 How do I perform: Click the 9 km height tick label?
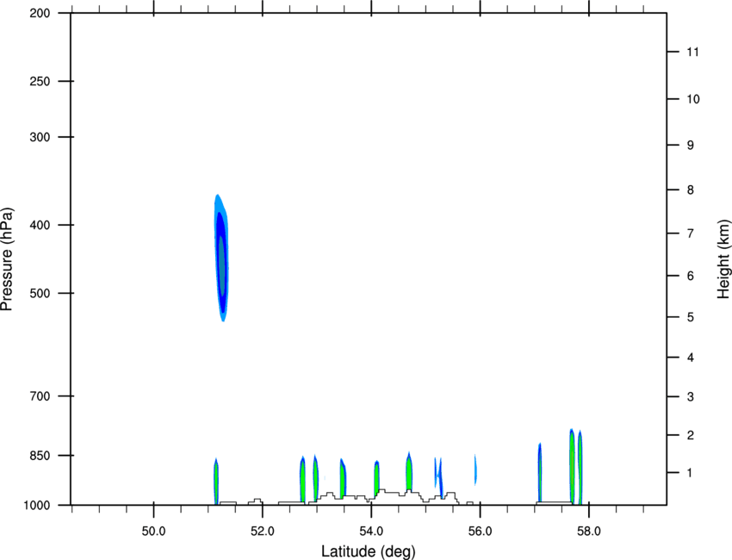pyautogui.click(x=691, y=146)
